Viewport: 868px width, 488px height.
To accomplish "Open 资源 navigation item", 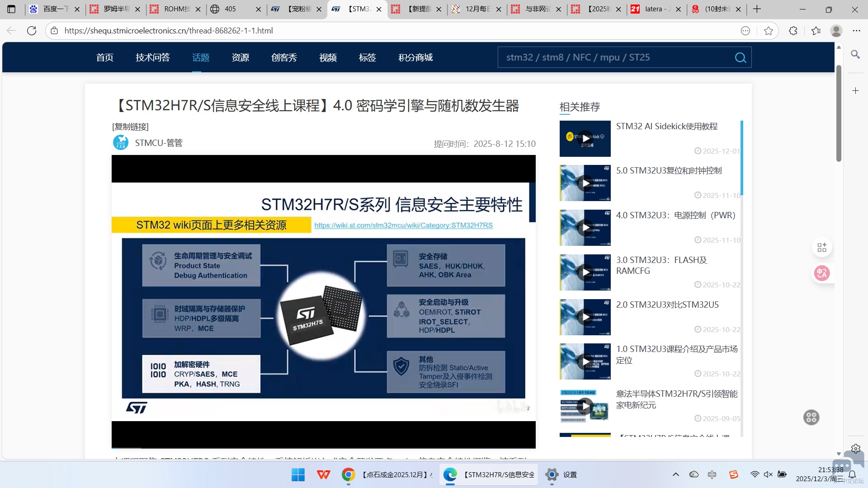I will [x=241, y=57].
